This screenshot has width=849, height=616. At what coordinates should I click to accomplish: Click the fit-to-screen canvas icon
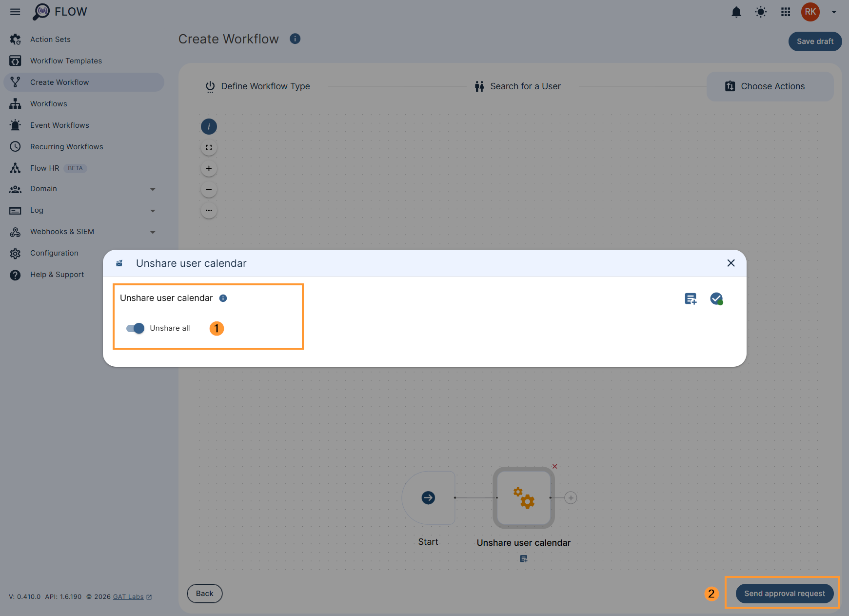[209, 147]
